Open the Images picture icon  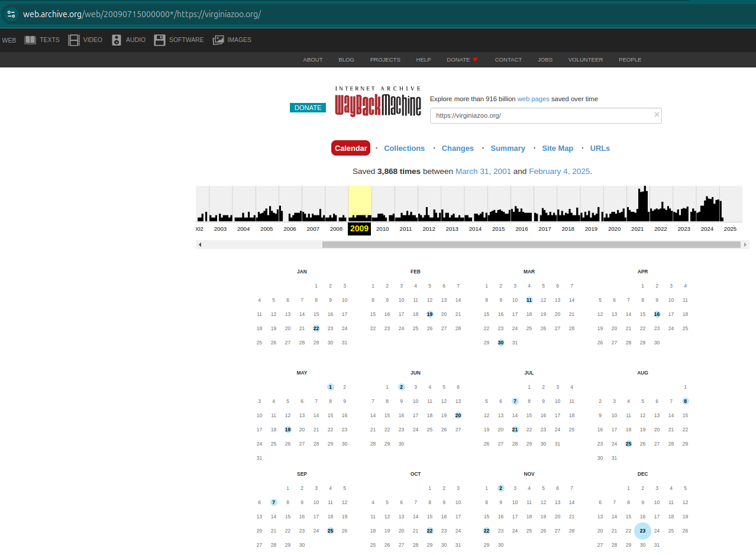(x=218, y=40)
